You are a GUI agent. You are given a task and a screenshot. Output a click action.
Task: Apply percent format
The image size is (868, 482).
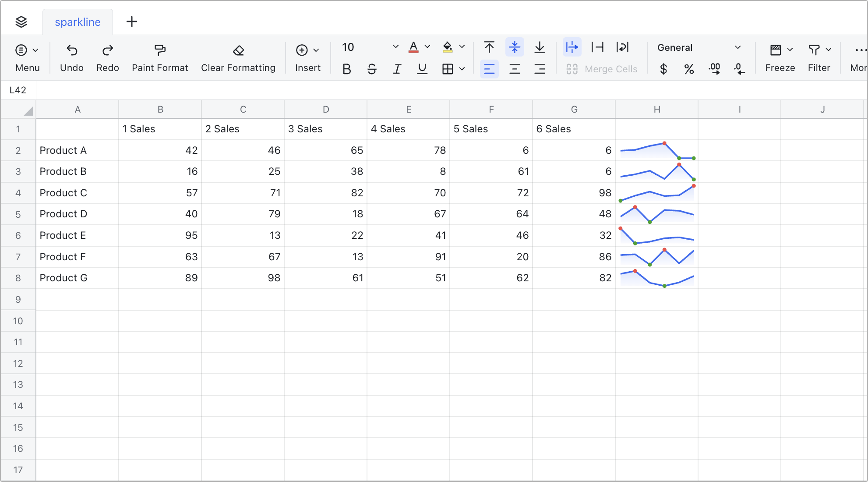click(689, 69)
